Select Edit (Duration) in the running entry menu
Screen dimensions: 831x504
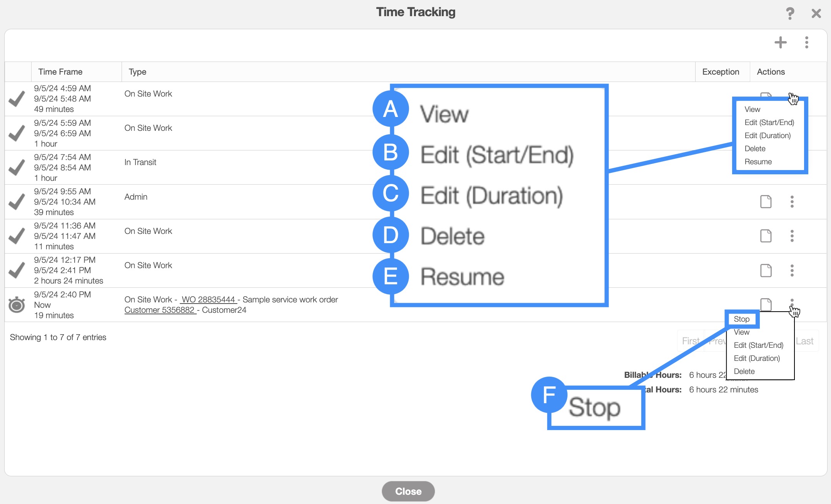point(756,358)
